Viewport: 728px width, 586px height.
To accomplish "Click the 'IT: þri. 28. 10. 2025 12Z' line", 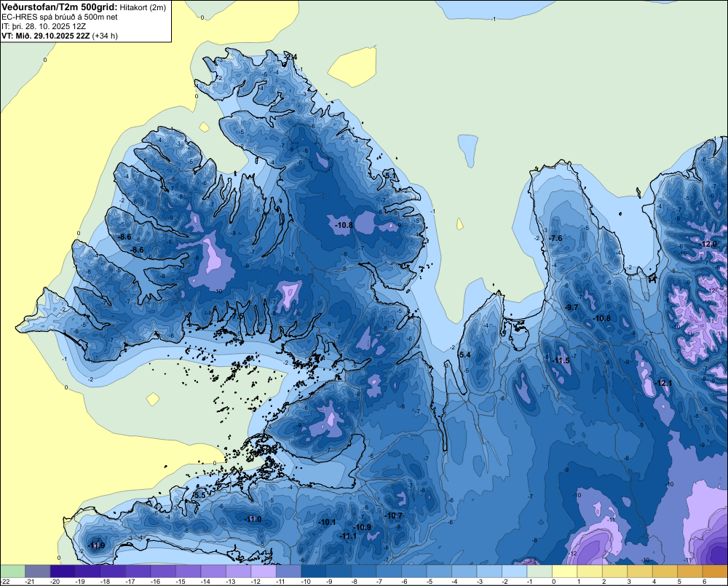I will [x=44, y=26].
